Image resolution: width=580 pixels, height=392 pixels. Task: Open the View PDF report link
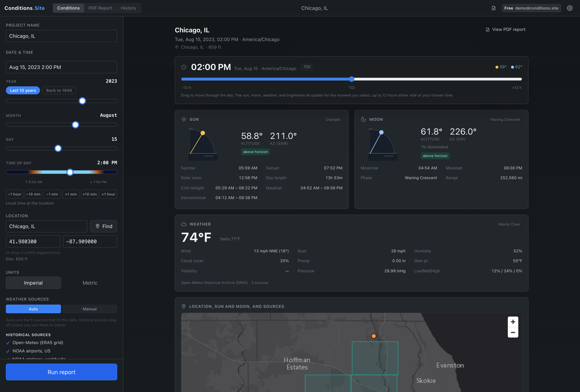pyautogui.click(x=505, y=29)
